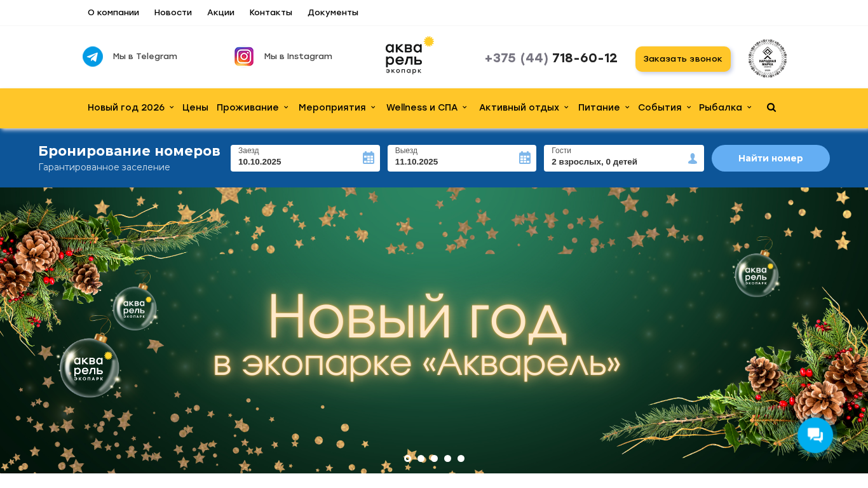Select the first slider dot

(x=407, y=458)
